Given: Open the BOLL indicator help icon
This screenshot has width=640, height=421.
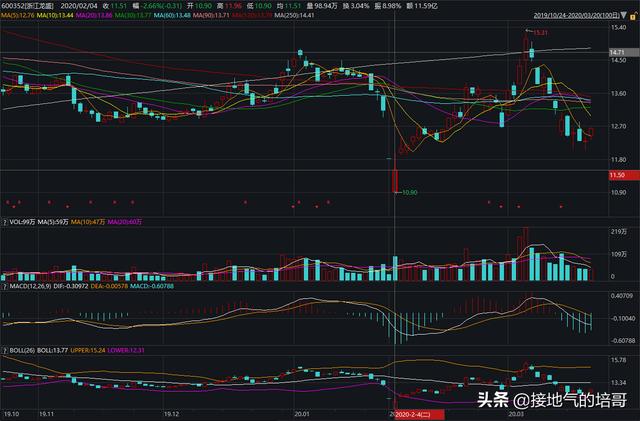Looking at the screenshot, I should point(5,350).
